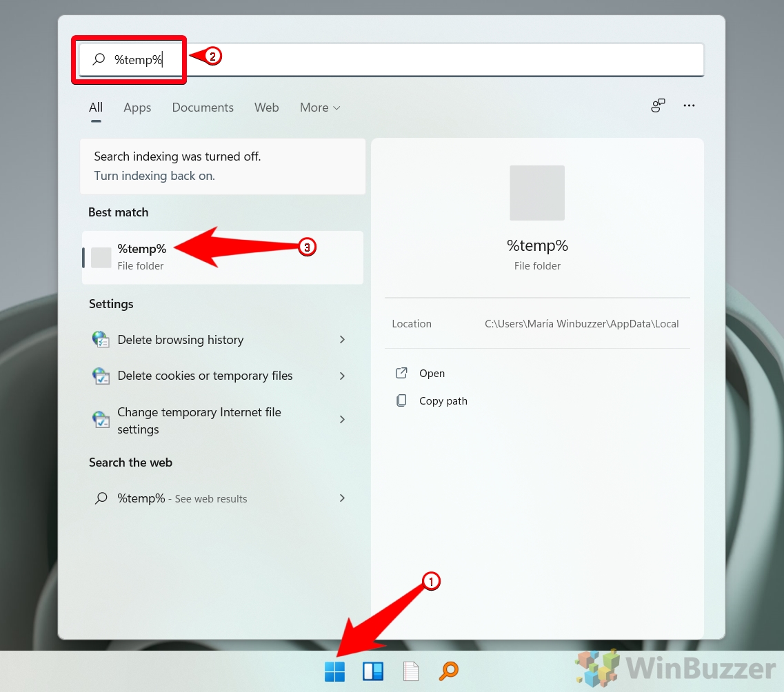Click the orange search magnifier in taskbar
784x692 pixels.
pyautogui.click(x=448, y=671)
